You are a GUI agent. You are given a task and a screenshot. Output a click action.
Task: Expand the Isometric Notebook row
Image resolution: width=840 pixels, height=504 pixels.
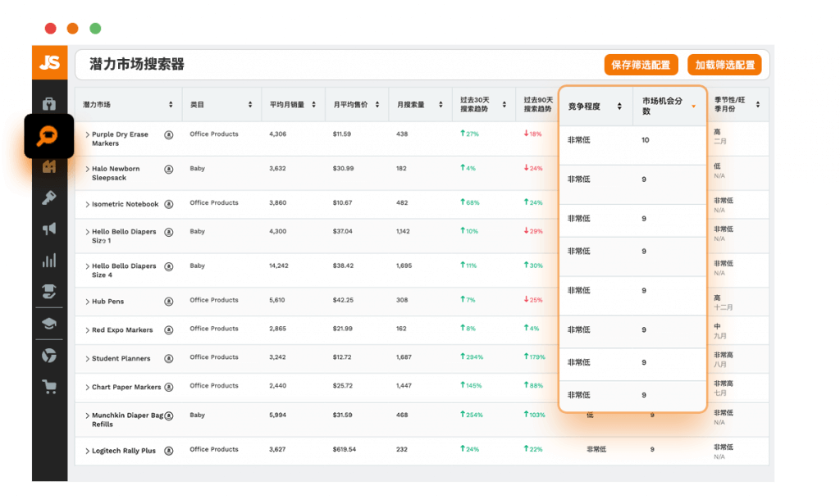(87, 204)
